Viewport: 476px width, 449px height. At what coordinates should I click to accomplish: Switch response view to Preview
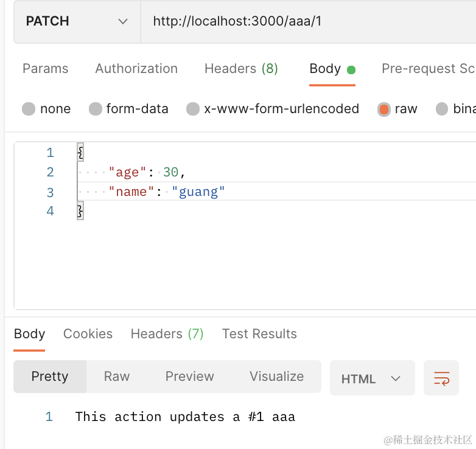(x=189, y=377)
